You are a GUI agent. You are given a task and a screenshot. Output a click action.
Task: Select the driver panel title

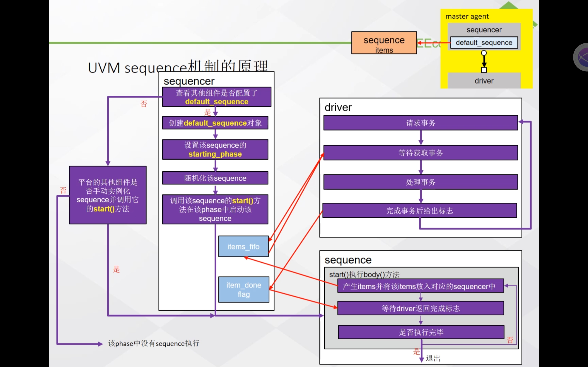338,107
